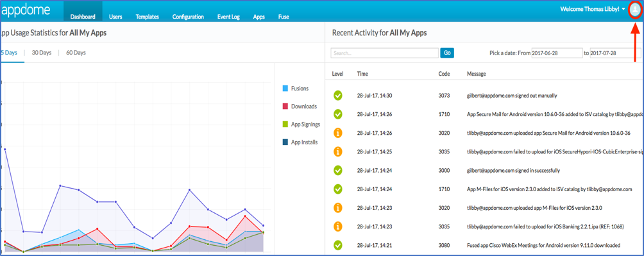Go to the Configuration tab

(188, 17)
